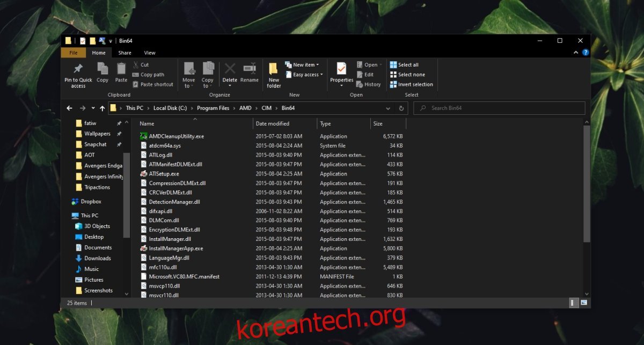Click Invert selection
This screenshot has width=644, height=345.
click(x=412, y=84)
